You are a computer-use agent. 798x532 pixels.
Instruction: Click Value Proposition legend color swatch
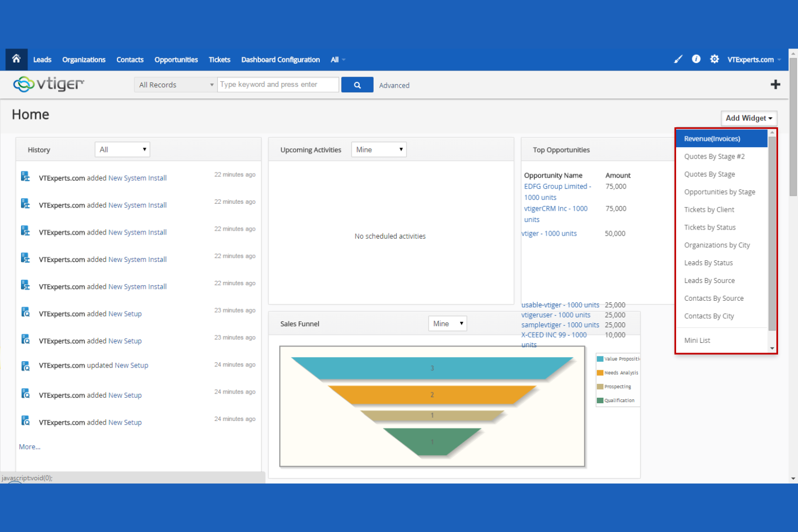click(x=600, y=359)
